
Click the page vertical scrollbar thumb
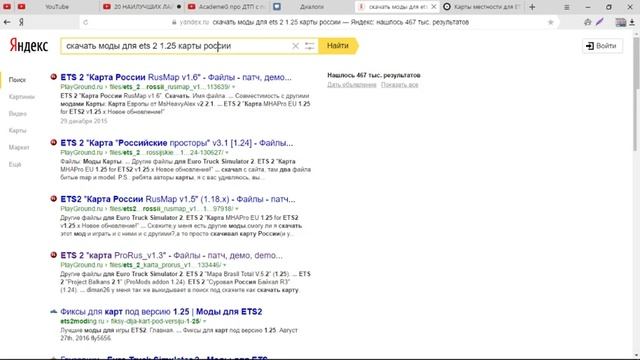tap(636, 94)
